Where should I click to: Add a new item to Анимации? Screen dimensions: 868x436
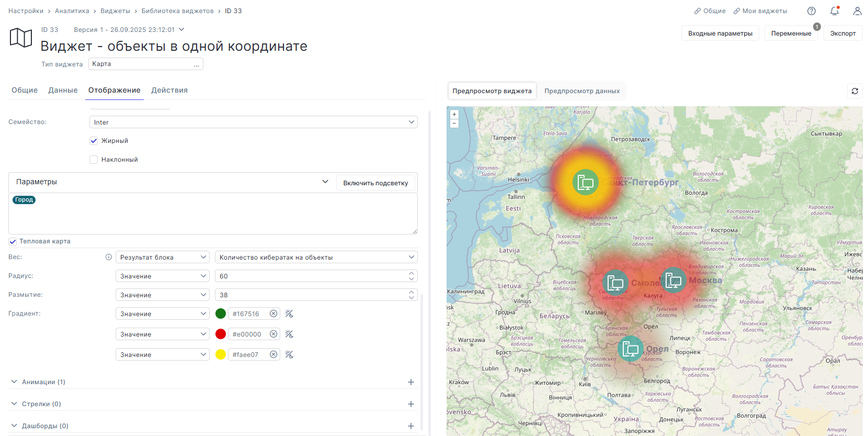click(x=411, y=382)
